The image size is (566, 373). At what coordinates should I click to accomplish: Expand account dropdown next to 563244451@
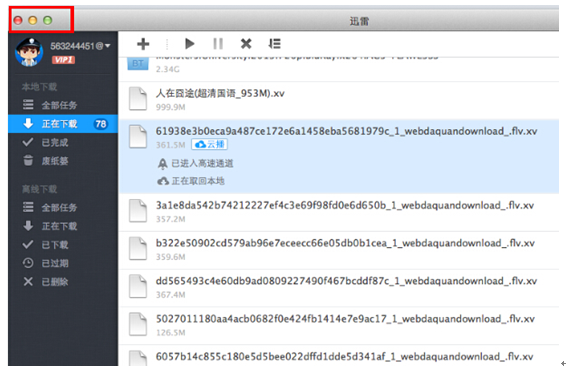click(x=108, y=46)
